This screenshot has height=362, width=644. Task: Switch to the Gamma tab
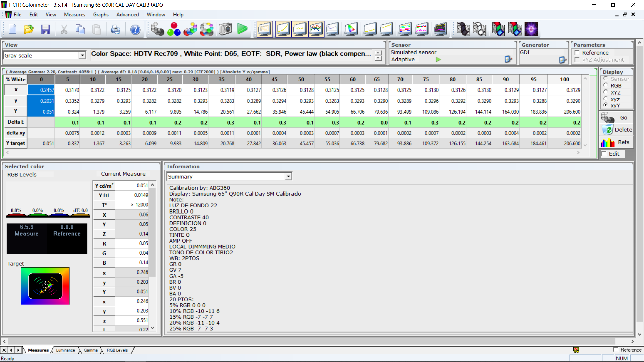[91, 350]
